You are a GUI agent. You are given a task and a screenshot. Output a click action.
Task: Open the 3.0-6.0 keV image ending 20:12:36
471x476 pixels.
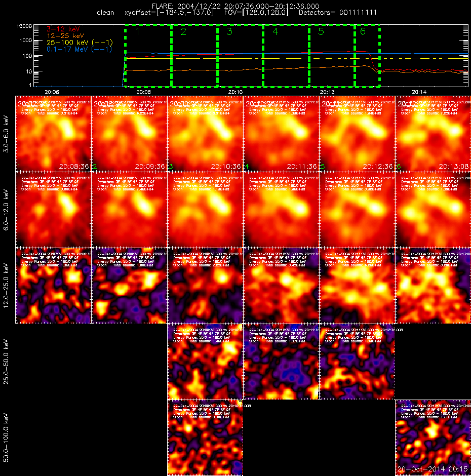pos(357,134)
